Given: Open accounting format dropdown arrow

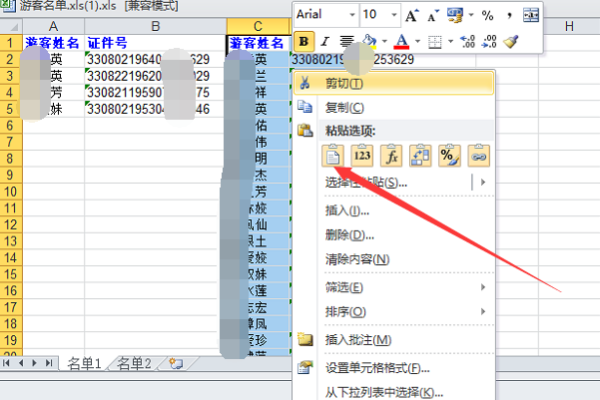Looking at the screenshot, I should point(471,15).
